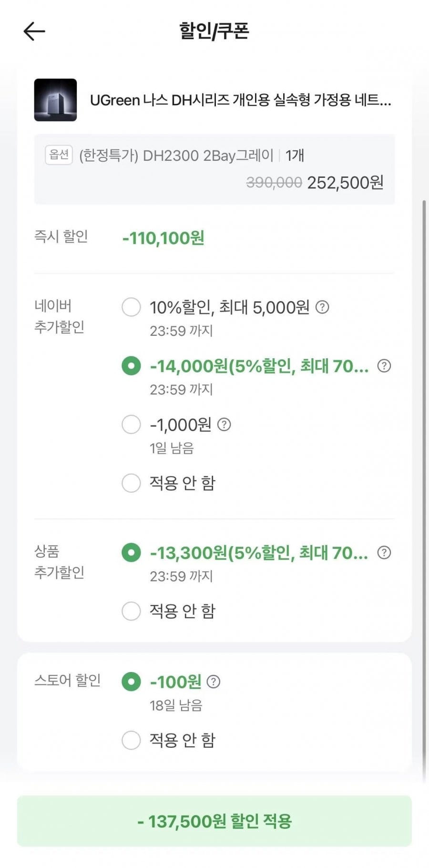Screen dimensions: 429x868
Task: Tap the 옵션 DH2300 2Bay그레이 option box
Action: click(214, 169)
